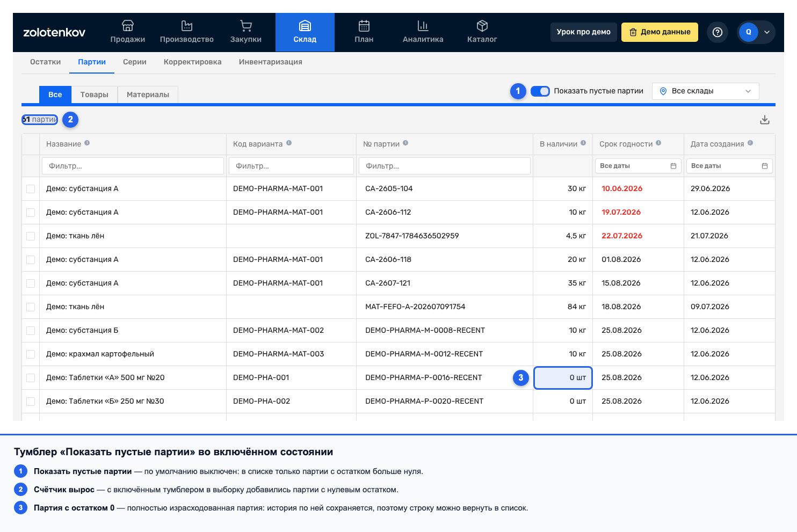The height and width of the screenshot is (532, 797).
Task: Check the row with batch ZOL-7847-1784636502959
Action: [31, 236]
